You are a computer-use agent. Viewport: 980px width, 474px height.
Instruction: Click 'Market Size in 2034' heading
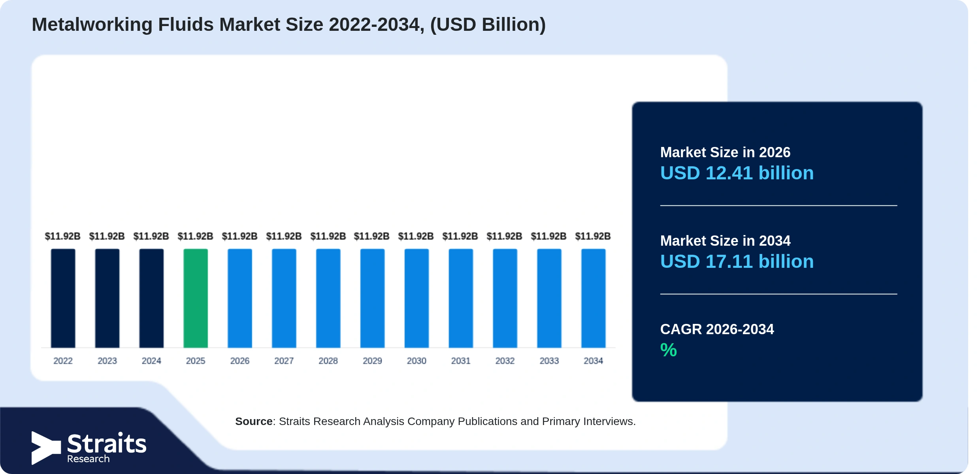tap(725, 241)
